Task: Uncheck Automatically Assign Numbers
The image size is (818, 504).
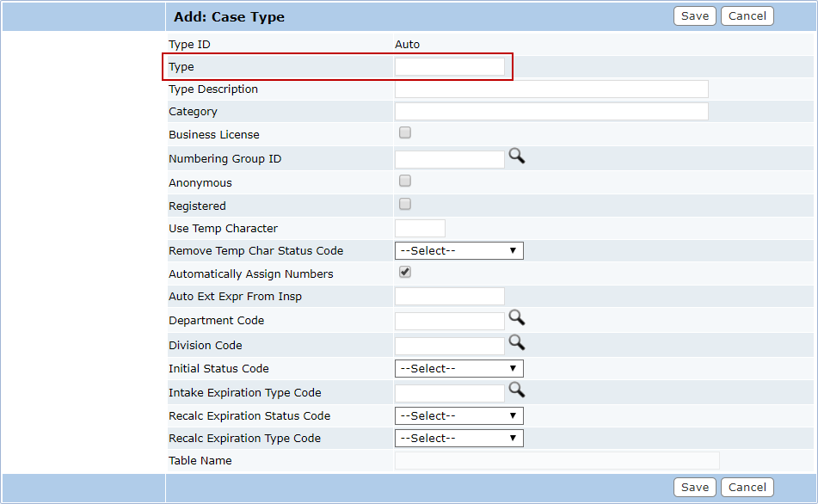Action: click(x=405, y=273)
